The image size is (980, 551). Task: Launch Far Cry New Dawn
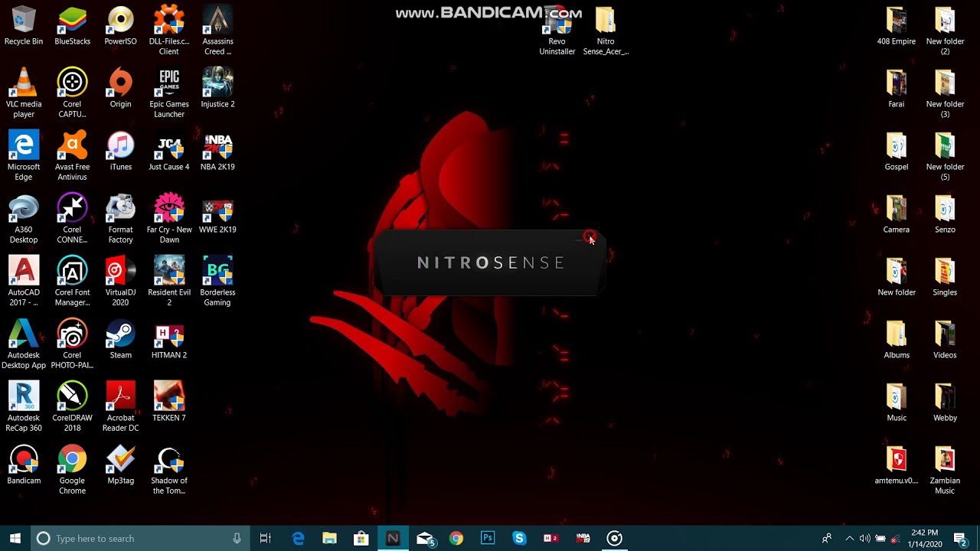(169, 219)
